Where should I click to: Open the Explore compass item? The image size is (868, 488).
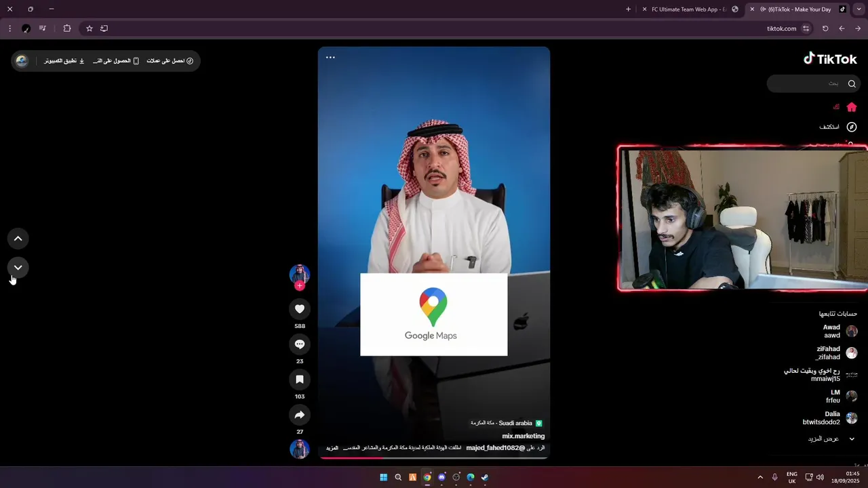pyautogui.click(x=838, y=127)
